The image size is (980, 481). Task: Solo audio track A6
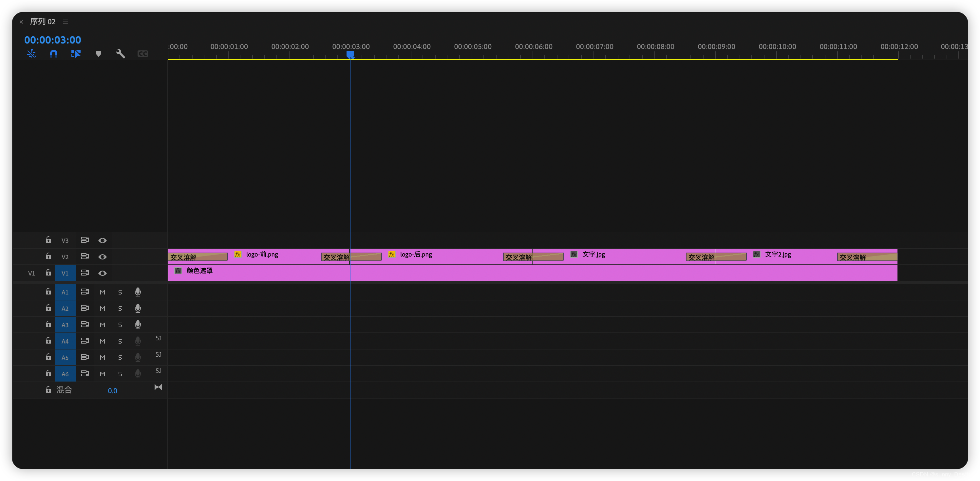click(120, 374)
